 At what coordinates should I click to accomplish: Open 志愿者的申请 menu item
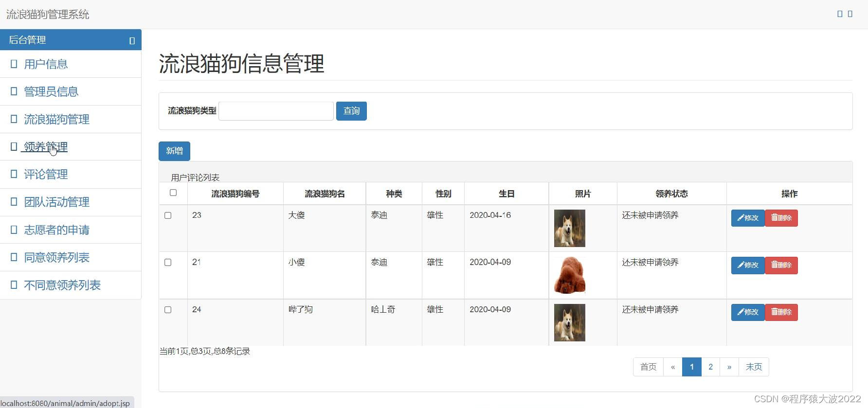point(56,230)
